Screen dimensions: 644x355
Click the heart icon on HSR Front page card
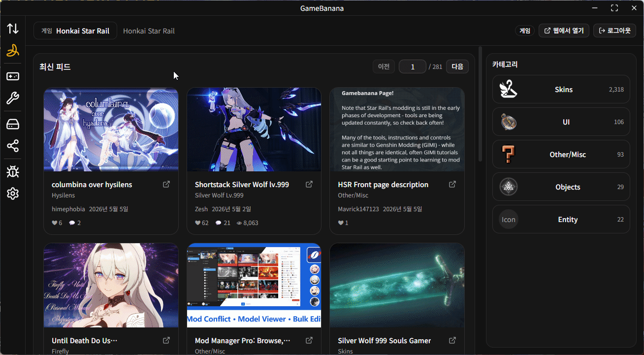click(341, 223)
